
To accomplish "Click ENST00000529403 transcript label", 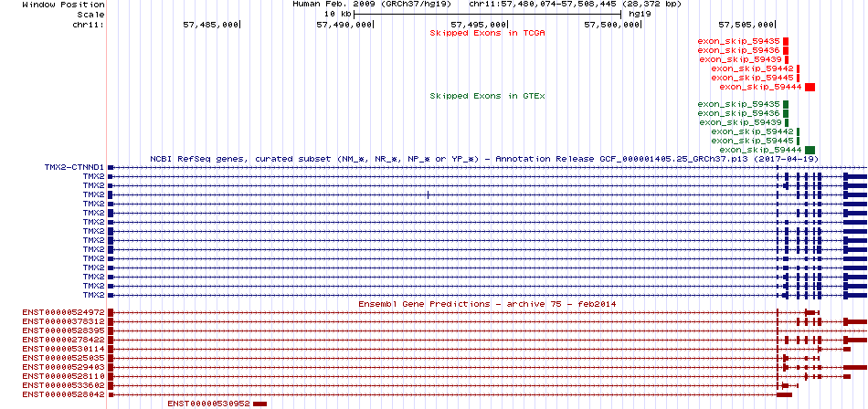I will [64, 367].
